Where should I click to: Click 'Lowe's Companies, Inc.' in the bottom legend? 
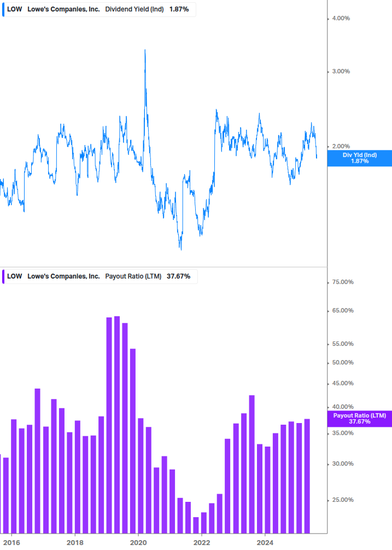coord(64,276)
